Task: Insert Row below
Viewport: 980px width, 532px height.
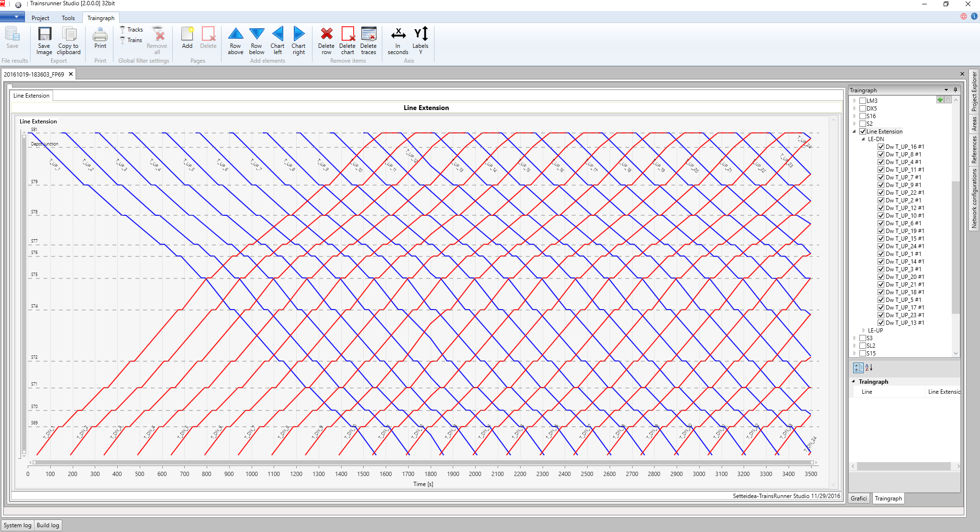Action: [x=256, y=41]
